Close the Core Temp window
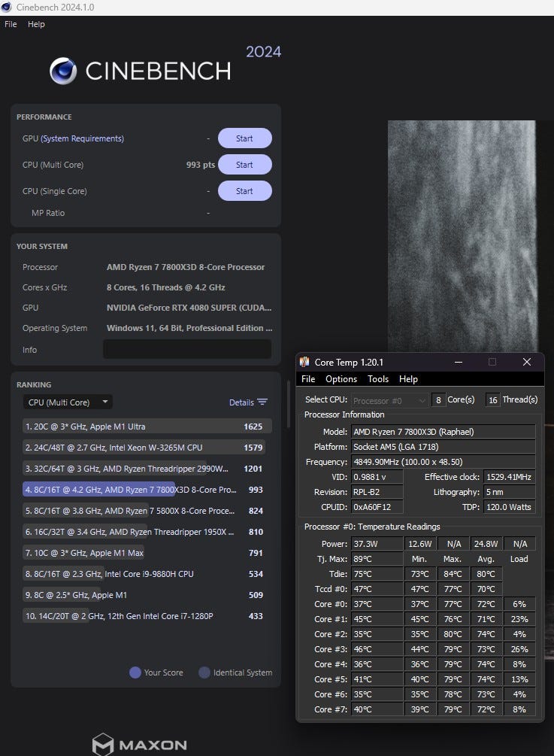Viewport: 554px width, 756px height. (x=527, y=362)
